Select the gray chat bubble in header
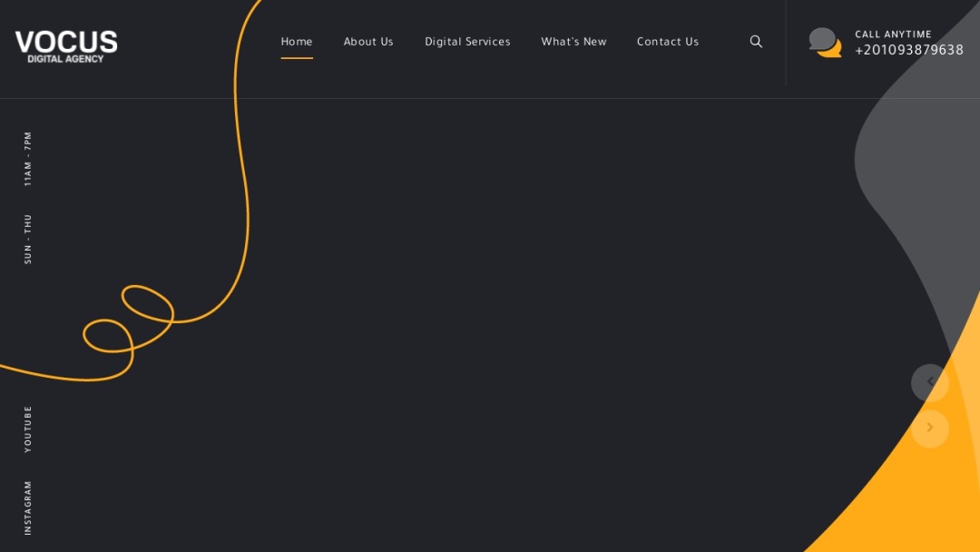 tap(820, 38)
